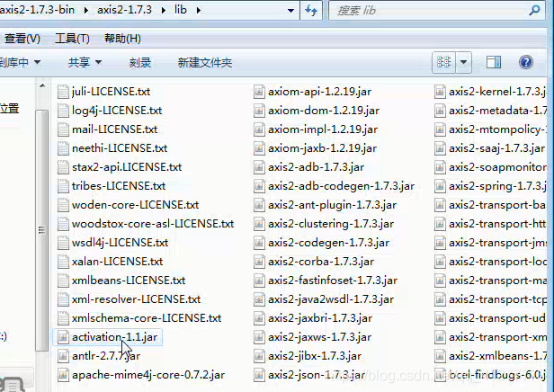Click icon of log4j-LICENSE.txt file
Screen dimensions: 554x392
click(x=63, y=111)
